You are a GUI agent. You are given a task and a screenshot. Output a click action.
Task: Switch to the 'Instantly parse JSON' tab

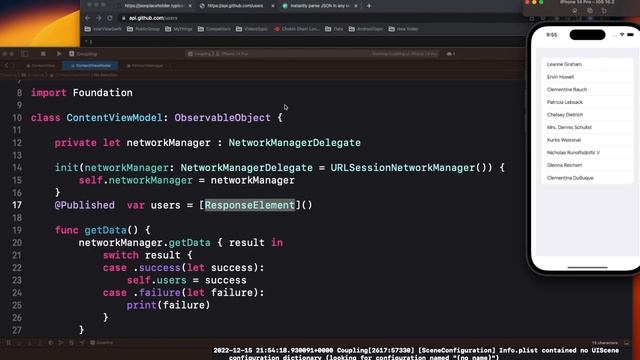(x=320, y=6)
